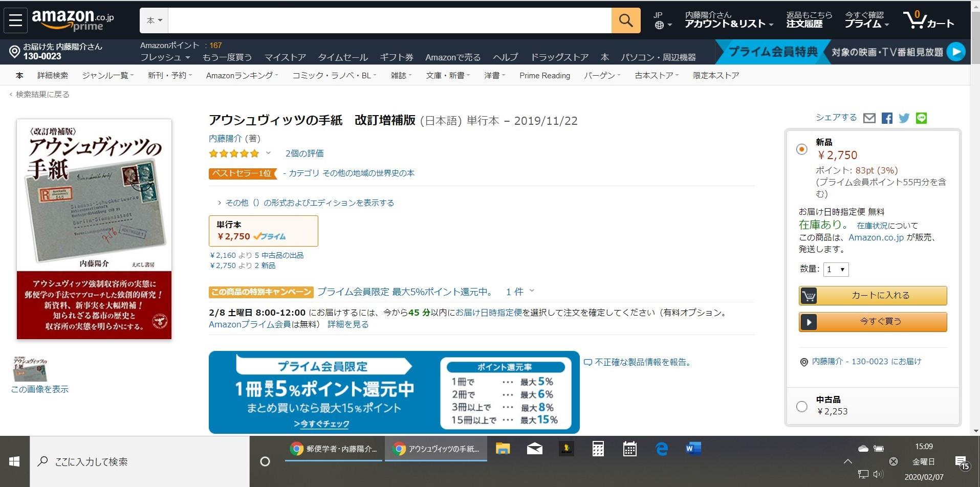Open the ドラッグストア nav item

559,57
